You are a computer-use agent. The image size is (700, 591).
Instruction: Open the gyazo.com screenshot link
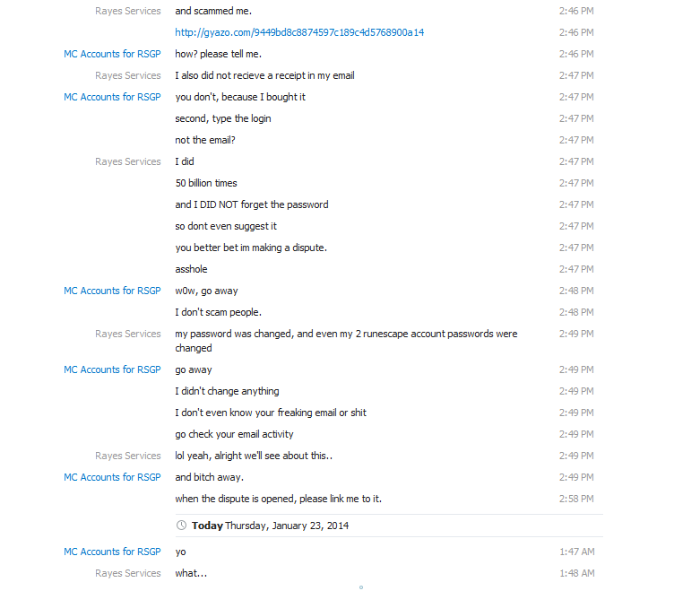pos(299,32)
